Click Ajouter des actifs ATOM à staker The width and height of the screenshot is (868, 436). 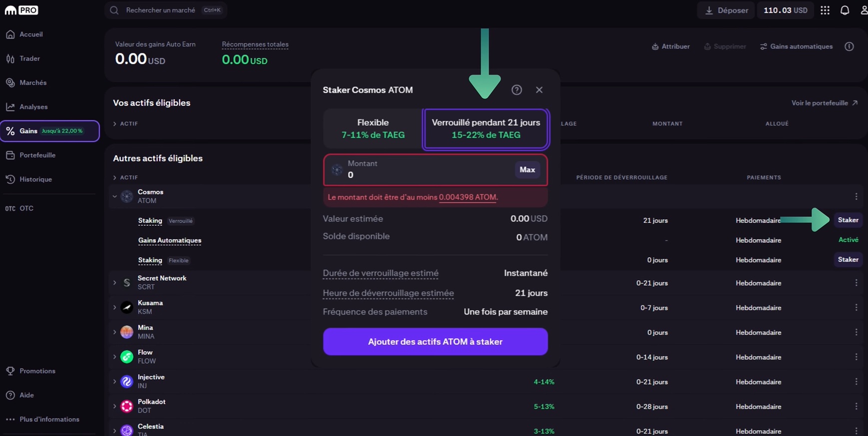pos(435,342)
